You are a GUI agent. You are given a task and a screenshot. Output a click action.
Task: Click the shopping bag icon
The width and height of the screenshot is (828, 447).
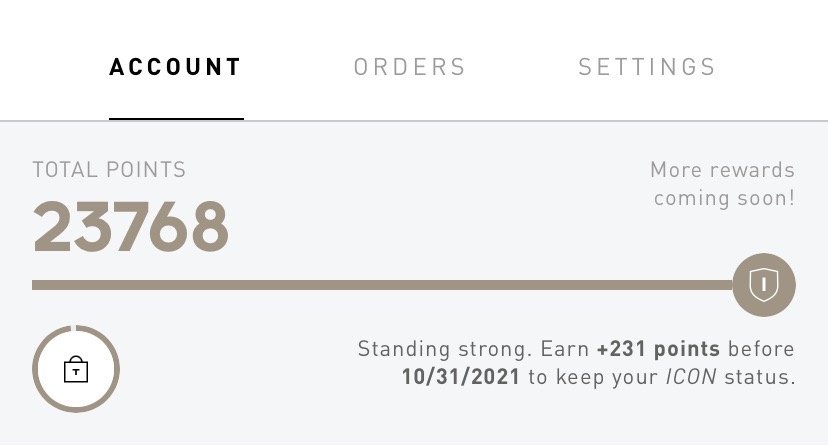(x=76, y=370)
